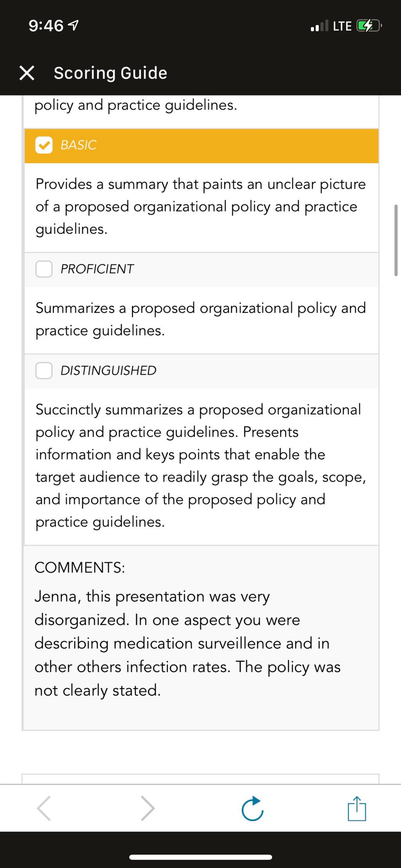The width and height of the screenshot is (401, 868).
Task: Tap the browser back arrow
Action: pyautogui.click(x=43, y=808)
